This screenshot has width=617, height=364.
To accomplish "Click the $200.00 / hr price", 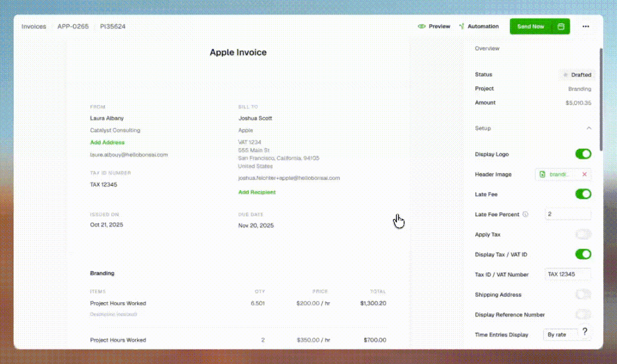I will (313, 303).
